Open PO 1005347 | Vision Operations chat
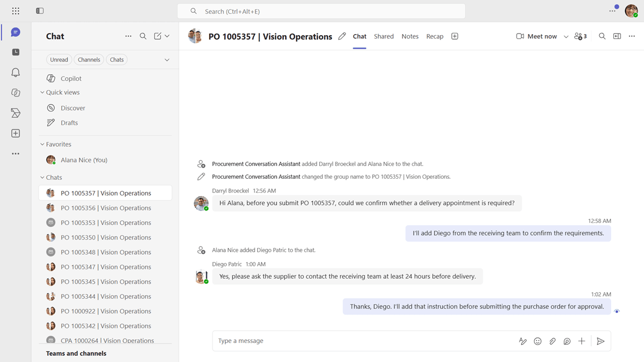This screenshot has width=644, height=362. pyautogui.click(x=105, y=267)
